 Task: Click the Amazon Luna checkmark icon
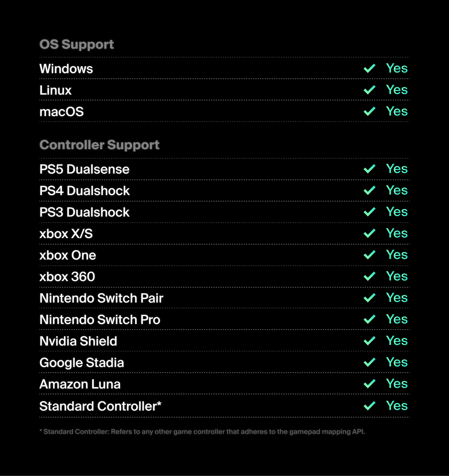click(x=369, y=384)
